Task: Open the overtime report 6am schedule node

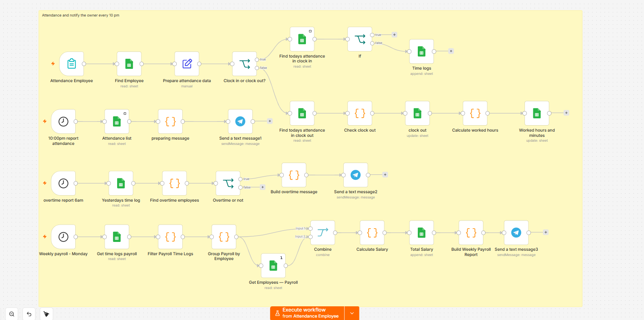Action: pos(63,183)
